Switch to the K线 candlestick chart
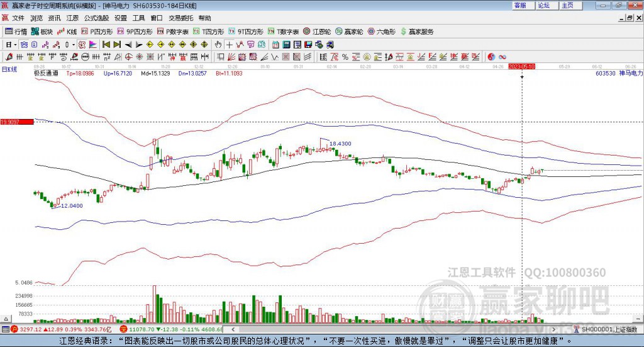The height and width of the screenshot is (347, 644). point(67,31)
